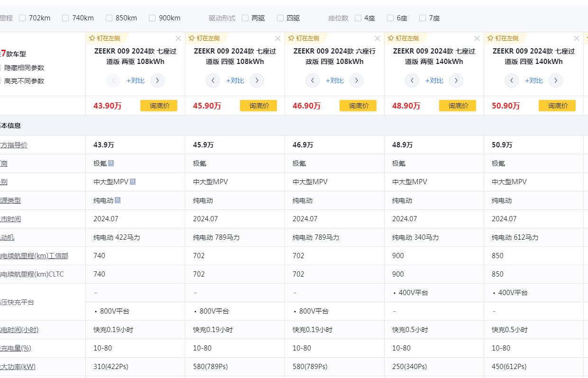
Task: Check the 702km range filter
Action: [x=22, y=18]
